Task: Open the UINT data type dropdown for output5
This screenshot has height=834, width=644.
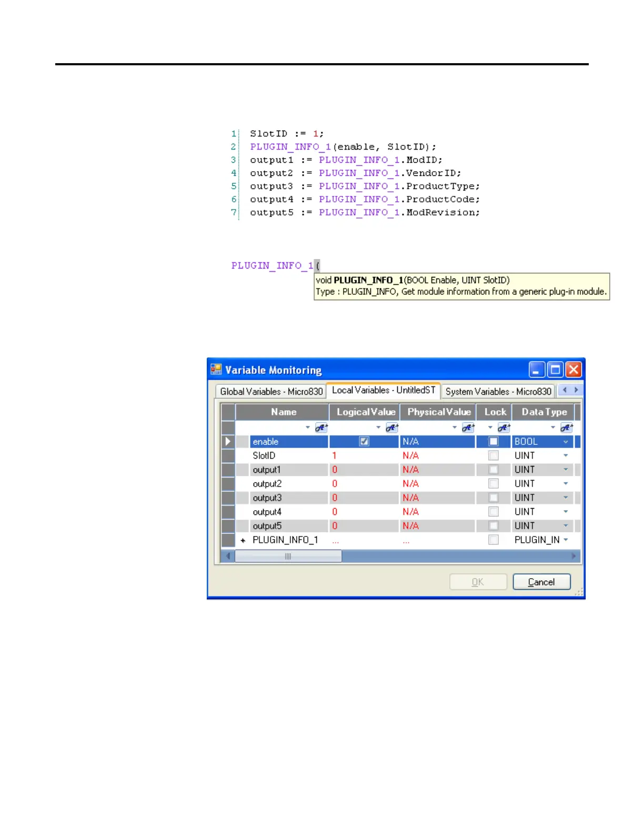Action: pos(566,525)
